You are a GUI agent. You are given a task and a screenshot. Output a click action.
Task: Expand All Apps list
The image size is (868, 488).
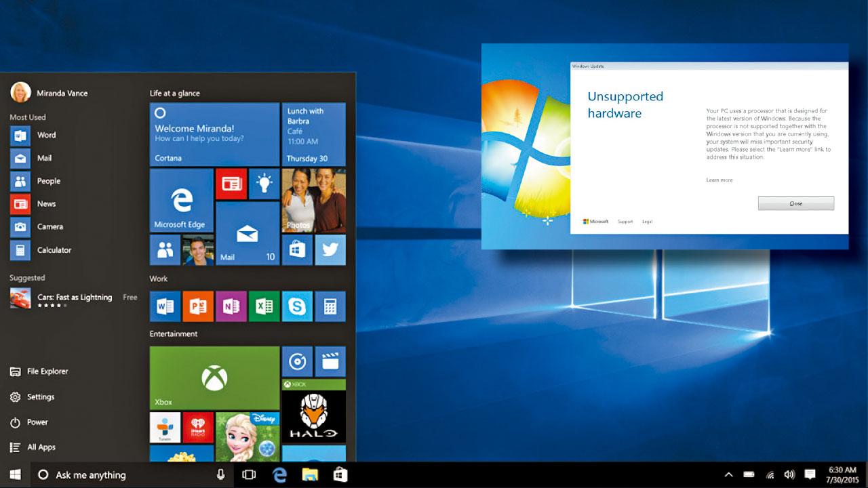[x=41, y=447]
